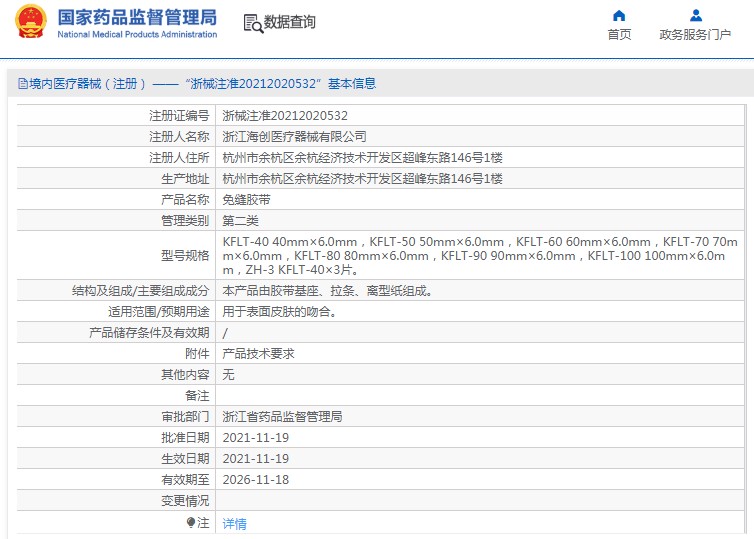The image size is (754, 539).
Task: Click the 管理类别 row label
Action: coord(185,221)
